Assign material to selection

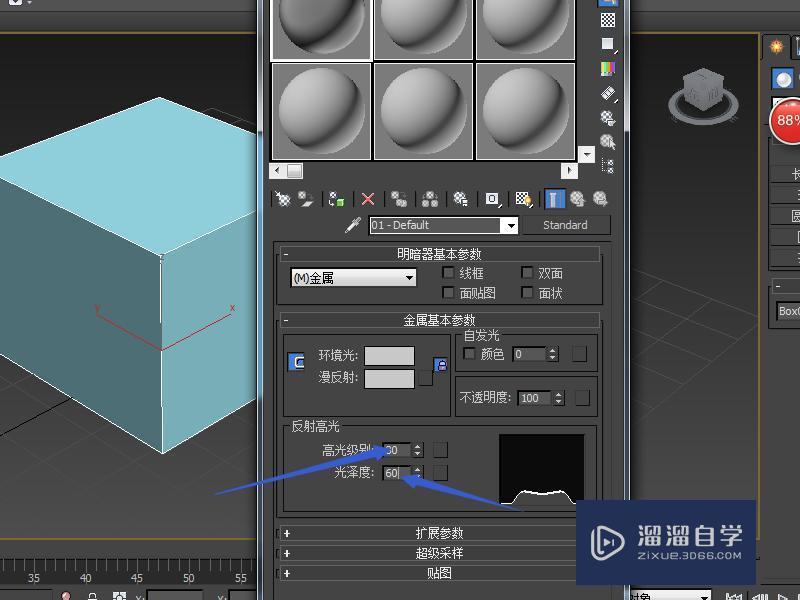click(x=336, y=198)
